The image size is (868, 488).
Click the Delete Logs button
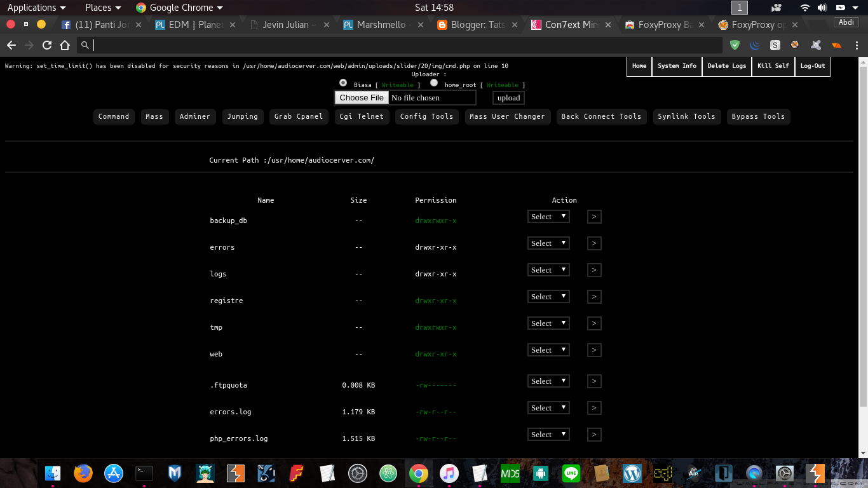tap(727, 66)
